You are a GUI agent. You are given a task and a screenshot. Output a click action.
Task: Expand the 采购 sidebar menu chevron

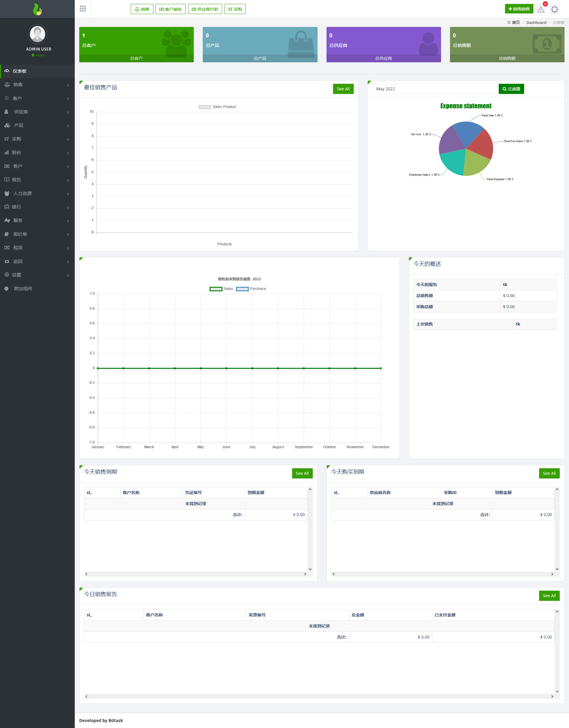[68, 139]
